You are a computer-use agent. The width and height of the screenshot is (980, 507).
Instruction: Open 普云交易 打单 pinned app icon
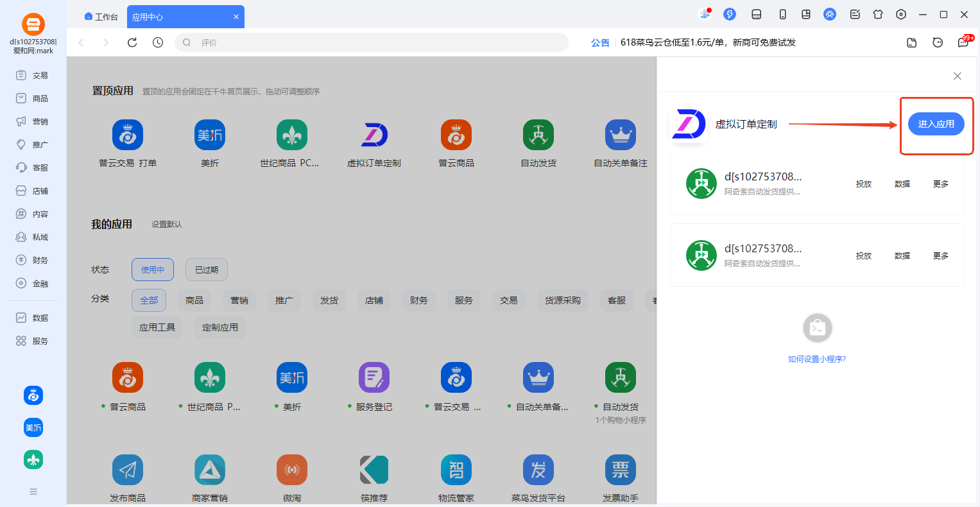coord(128,135)
